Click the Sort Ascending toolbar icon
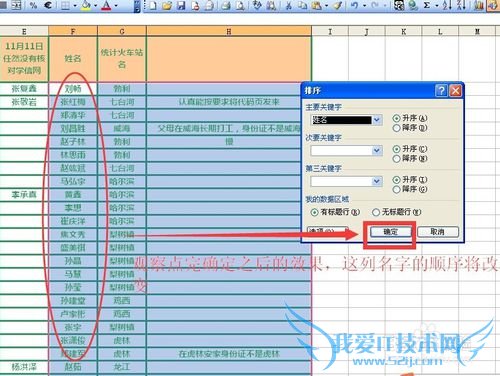The width and height of the screenshot is (500, 376). [447, 5]
